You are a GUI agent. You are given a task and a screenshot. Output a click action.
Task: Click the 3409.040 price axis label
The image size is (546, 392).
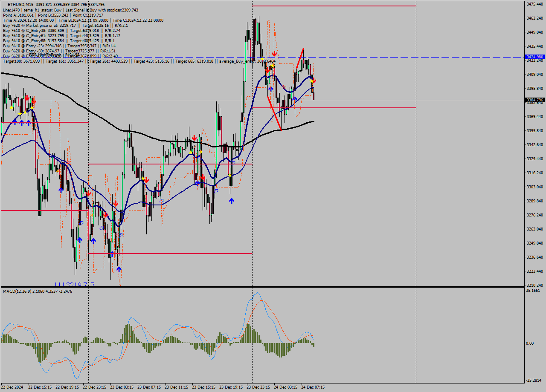535,74
